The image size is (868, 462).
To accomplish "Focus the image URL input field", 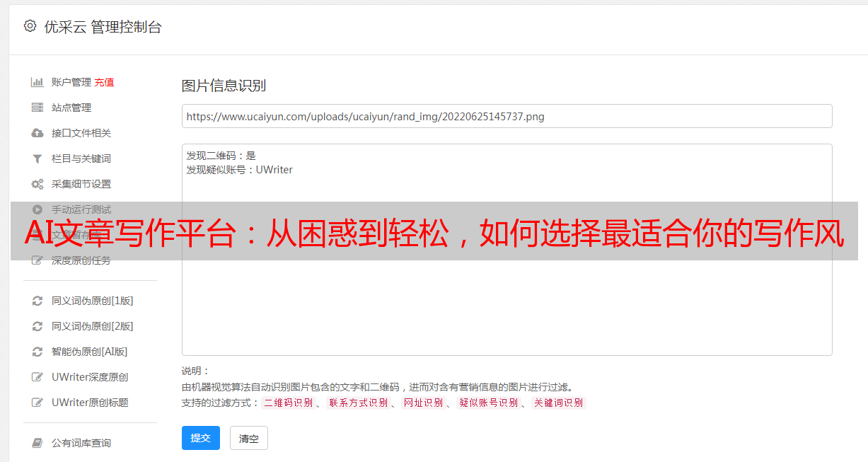I will pos(507,116).
